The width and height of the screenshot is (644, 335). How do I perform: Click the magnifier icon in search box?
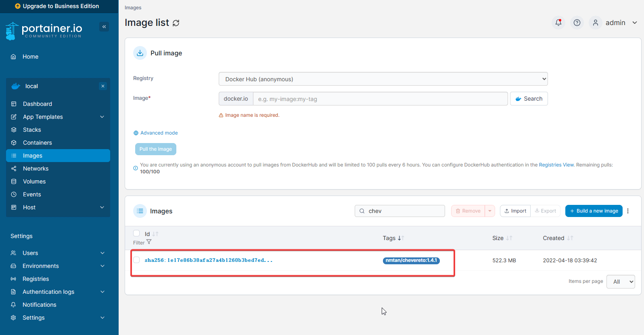[362, 211]
